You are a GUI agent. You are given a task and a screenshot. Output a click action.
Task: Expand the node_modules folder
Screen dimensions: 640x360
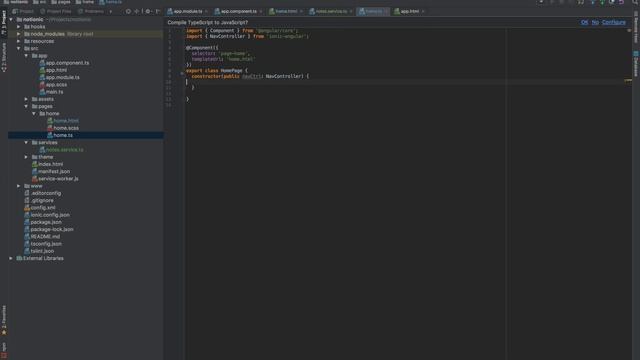pyautogui.click(x=19, y=34)
